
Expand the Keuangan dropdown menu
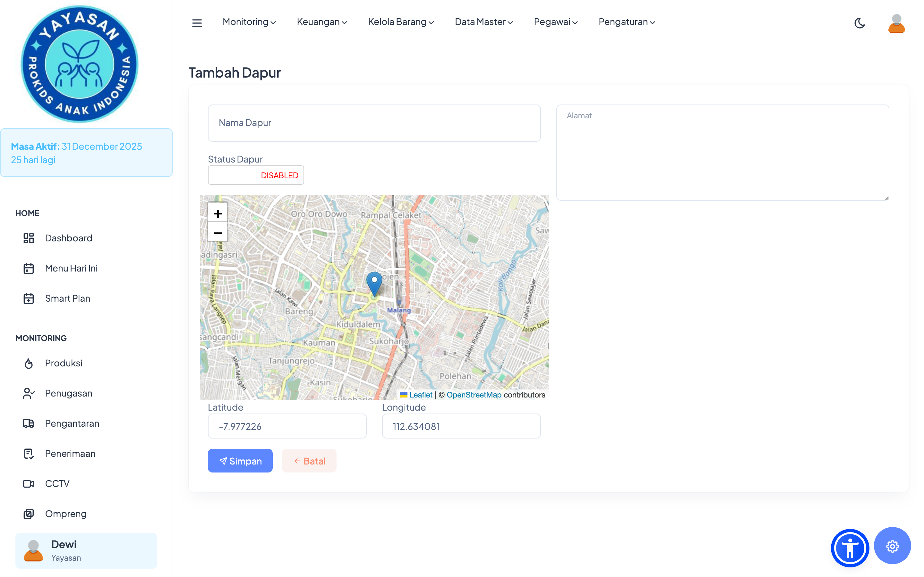tap(321, 22)
